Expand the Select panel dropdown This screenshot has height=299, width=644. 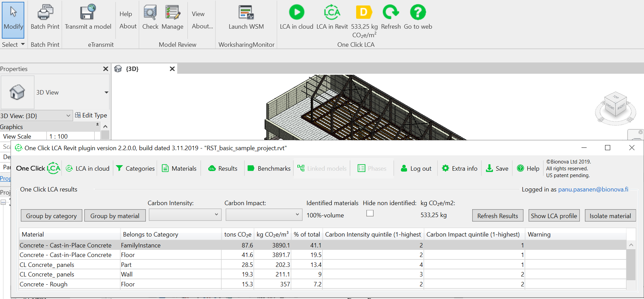tap(13, 44)
